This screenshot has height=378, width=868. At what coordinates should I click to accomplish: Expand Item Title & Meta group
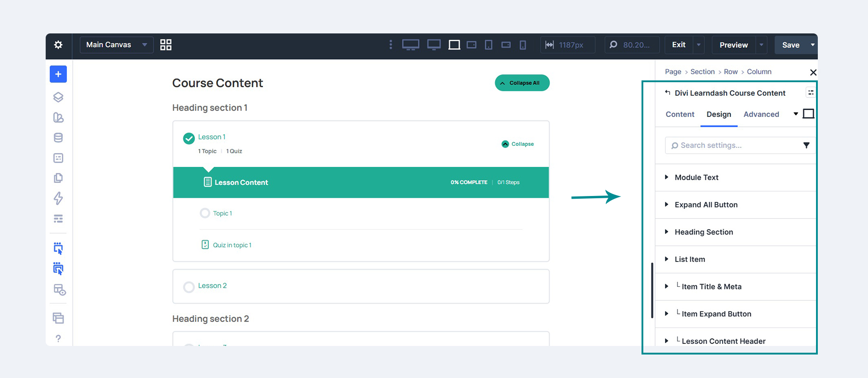pyautogui.click(x=736, y=287)
